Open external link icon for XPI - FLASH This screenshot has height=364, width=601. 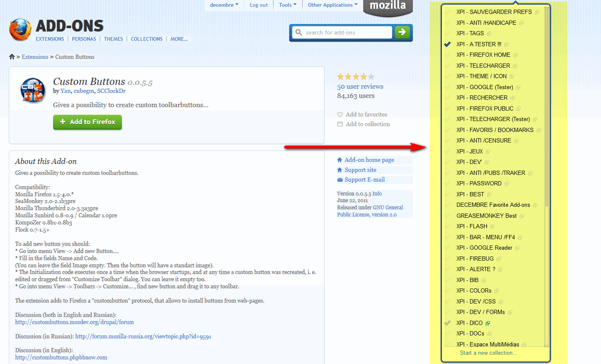pos(492,227)
